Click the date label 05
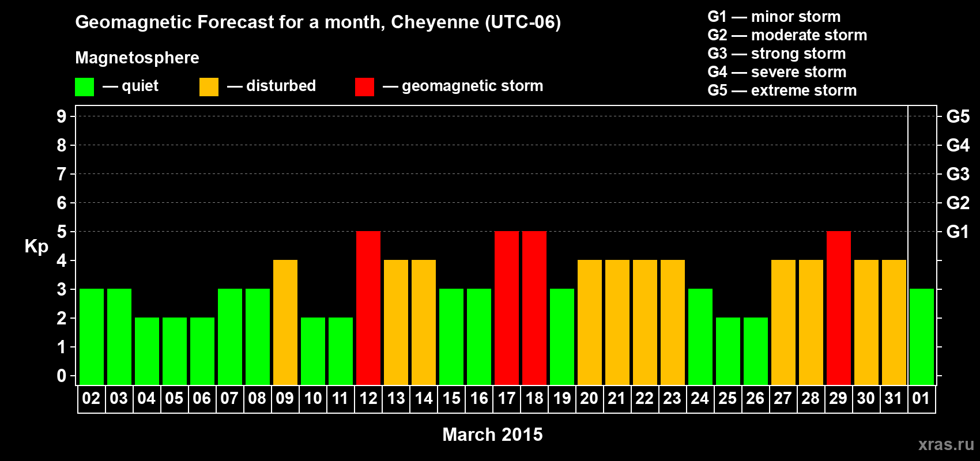This screenshot has width=980, height=461. tap(174, 398)
